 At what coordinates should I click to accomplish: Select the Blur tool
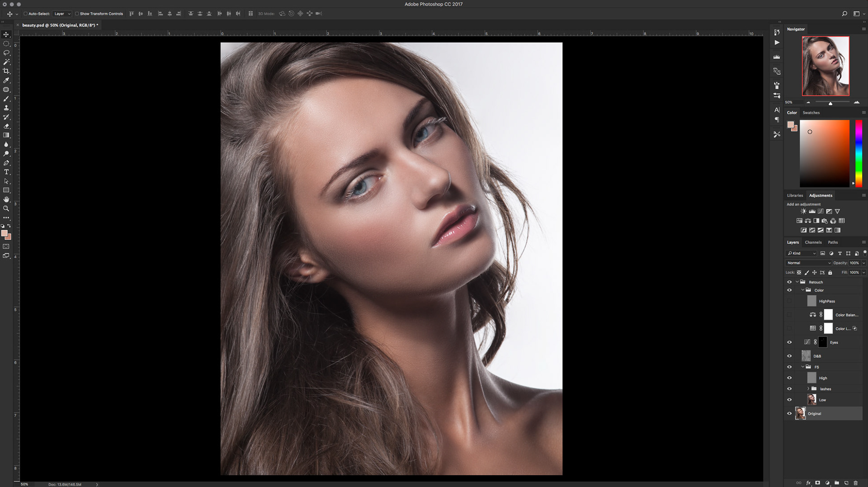coord(6,144)
